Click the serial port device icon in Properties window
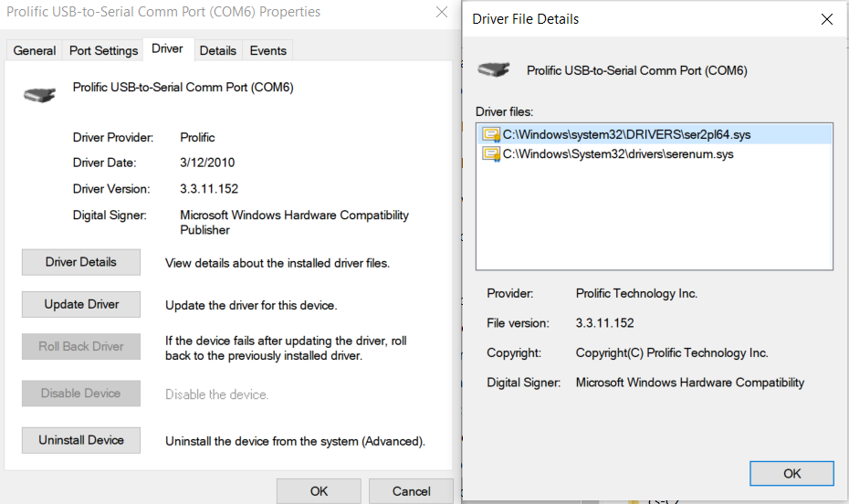Image resolution: width=849 pixels, height=504 pixels. pyautogui.click(x=39, y=95)
